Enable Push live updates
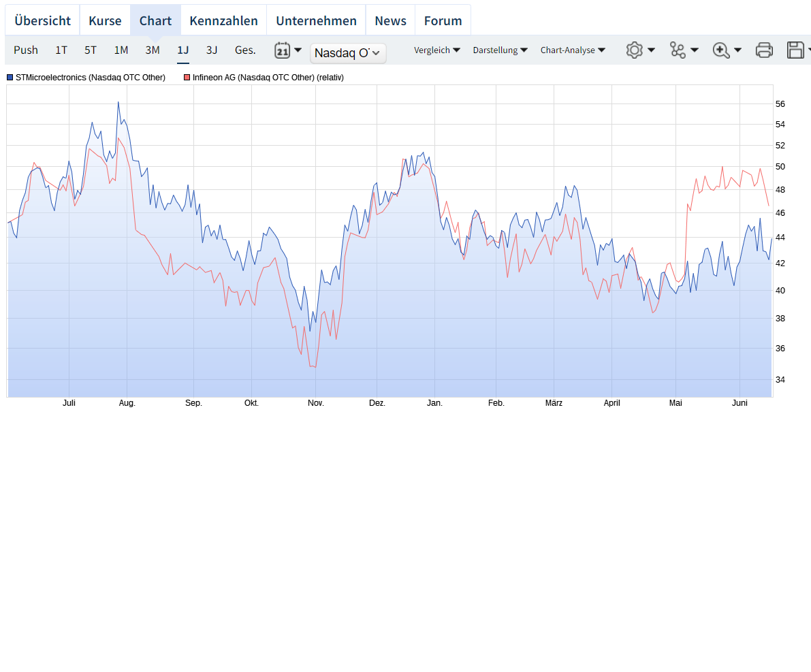Image resolution: width=811 pixels, height=672 pixels. pos(26,50)
